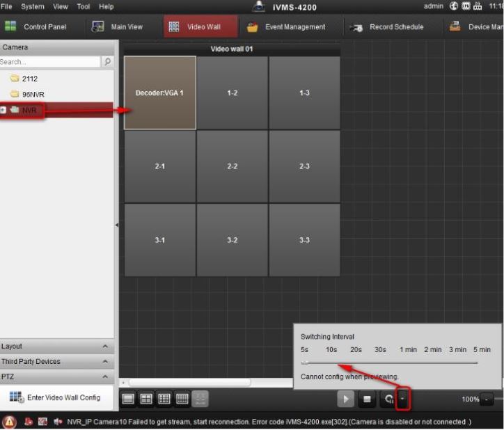
Task: Expand the Layout panel
Action: (x=57, y=347)
